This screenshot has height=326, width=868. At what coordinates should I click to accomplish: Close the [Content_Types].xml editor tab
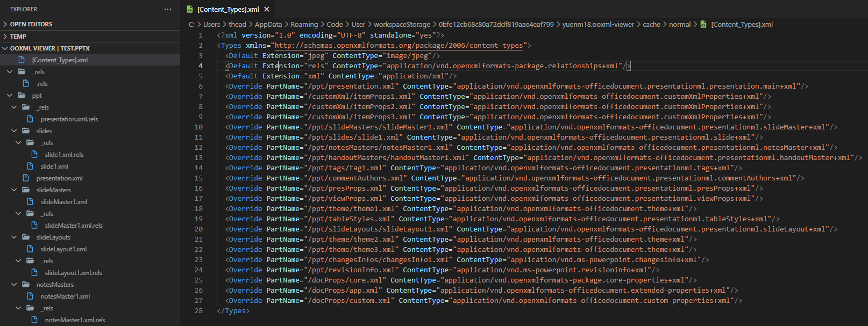click(267, 9)
